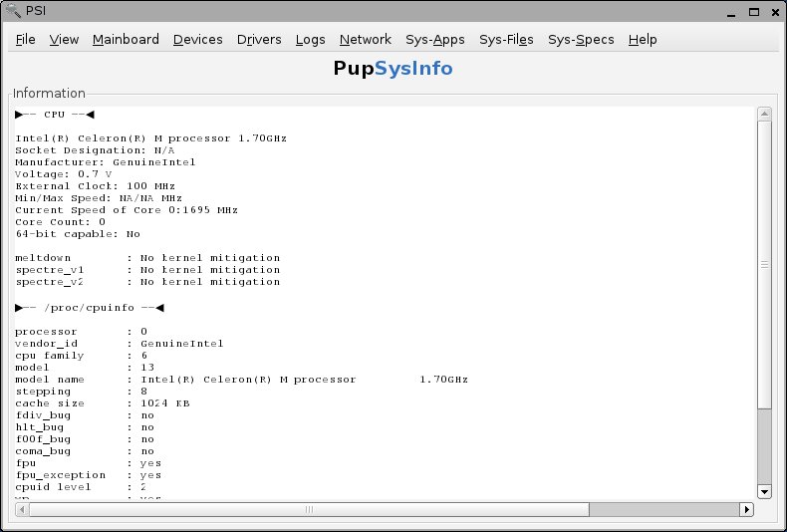Image resolution: width=787 pixels, height=532 pixels.
Task: Click the vertical scrollbar thumb
Action: [x=764, y=264]
